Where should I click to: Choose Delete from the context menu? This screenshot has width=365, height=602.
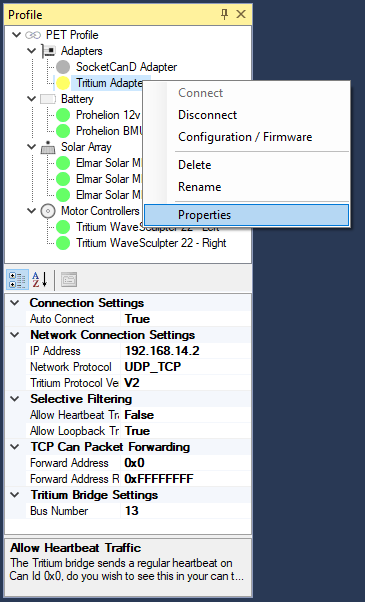click(246, 165)
